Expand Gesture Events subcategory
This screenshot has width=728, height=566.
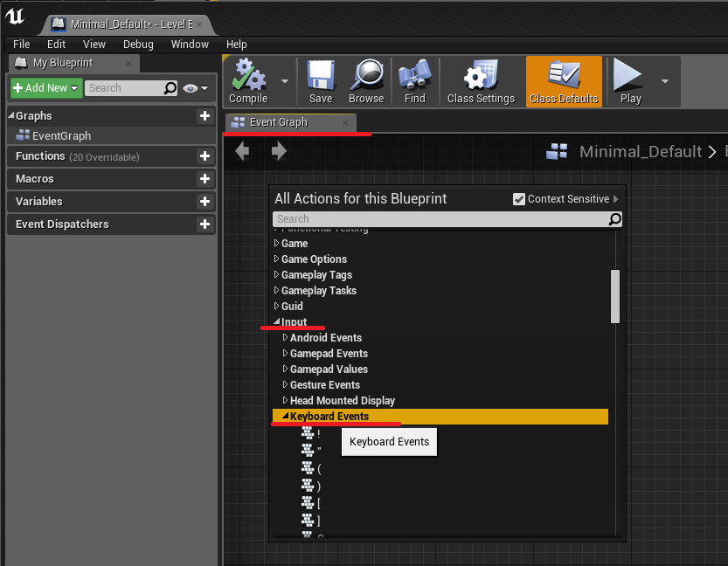click(285, 384)
